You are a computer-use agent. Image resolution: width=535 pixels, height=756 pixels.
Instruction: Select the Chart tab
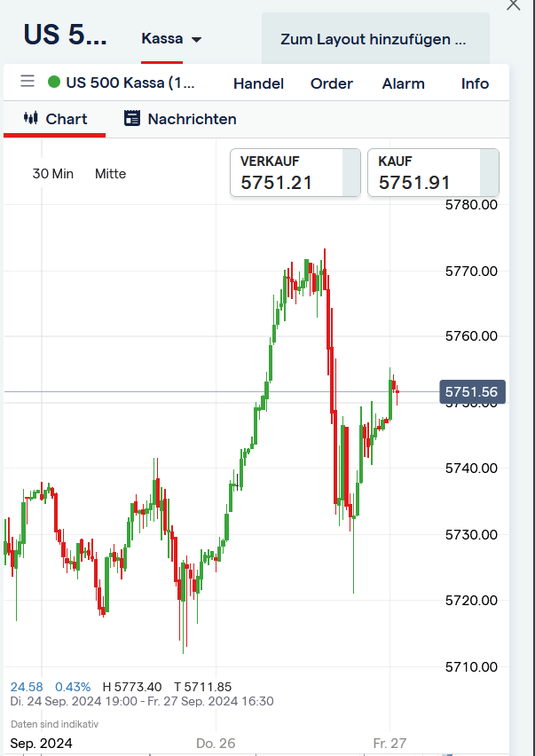[63, 118]
